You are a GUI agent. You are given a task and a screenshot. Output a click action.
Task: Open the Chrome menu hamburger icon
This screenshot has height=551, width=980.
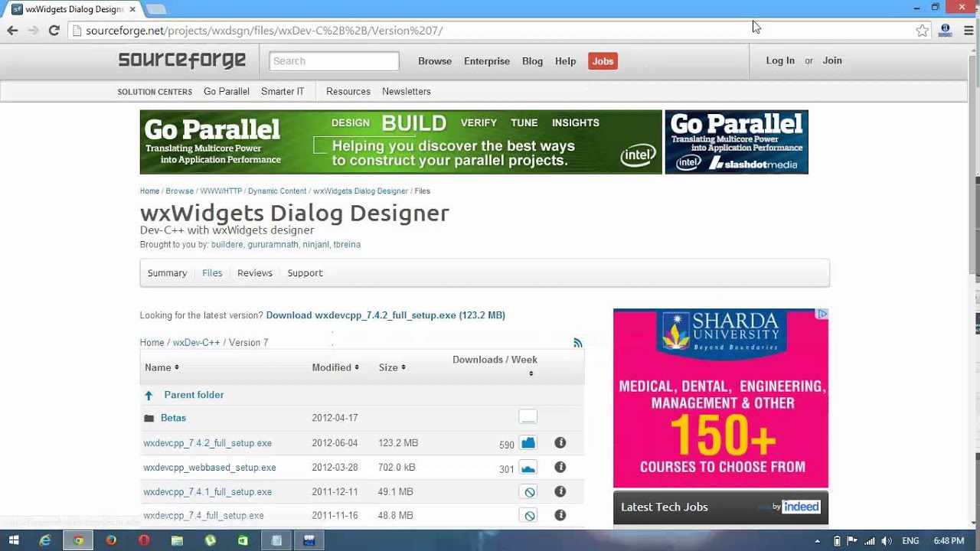coord(969,31)
